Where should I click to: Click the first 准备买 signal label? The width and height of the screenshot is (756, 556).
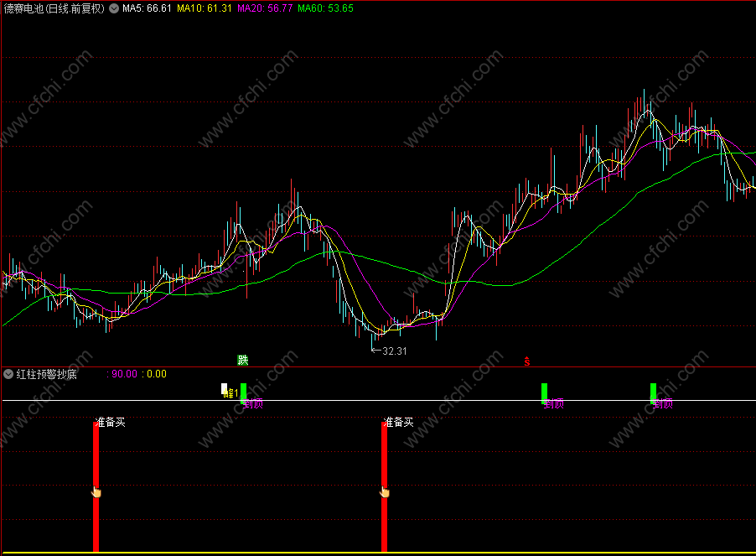click(x=111, y=423)
